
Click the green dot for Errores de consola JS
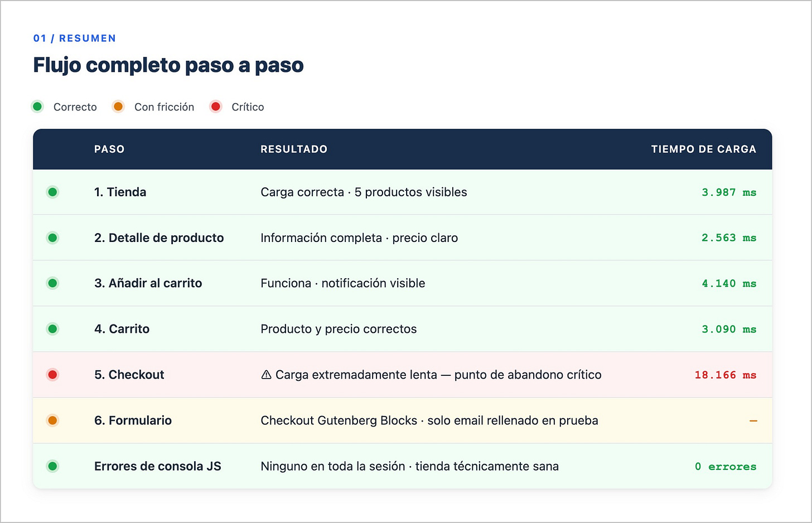52,466
